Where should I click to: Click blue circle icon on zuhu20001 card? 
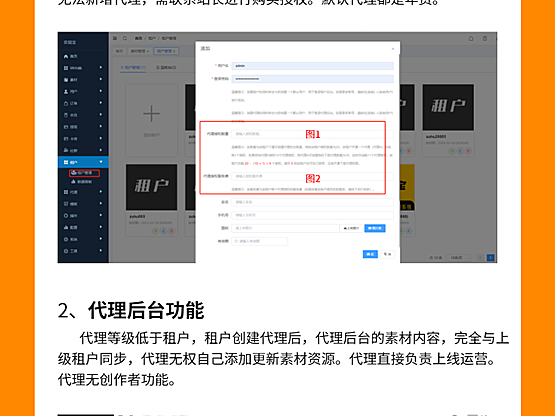460,151
